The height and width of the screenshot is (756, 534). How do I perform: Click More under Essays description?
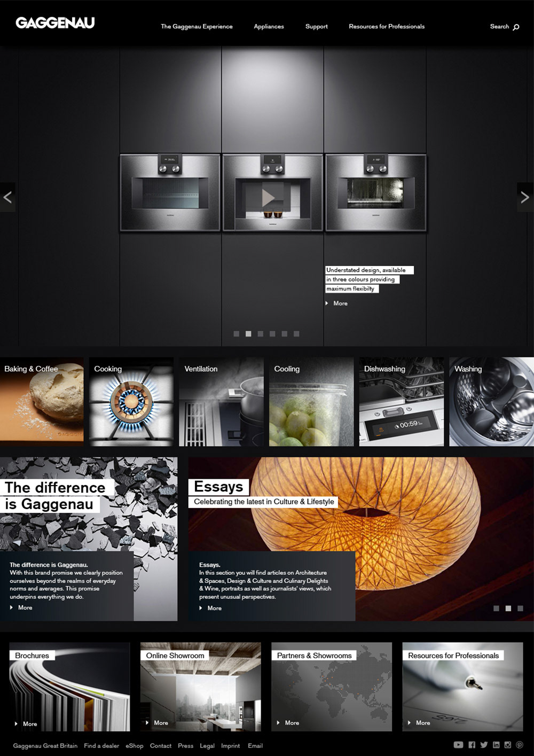[x=211, y=608]
